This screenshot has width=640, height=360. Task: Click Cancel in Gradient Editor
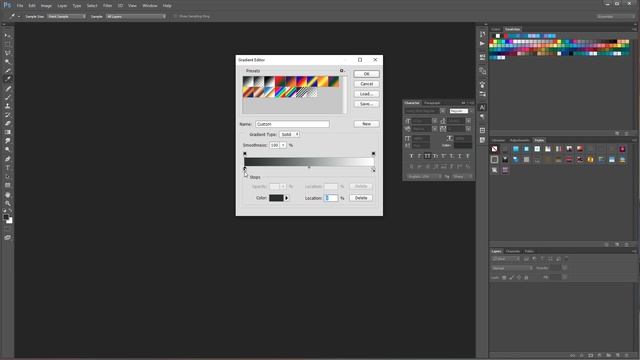367,84
